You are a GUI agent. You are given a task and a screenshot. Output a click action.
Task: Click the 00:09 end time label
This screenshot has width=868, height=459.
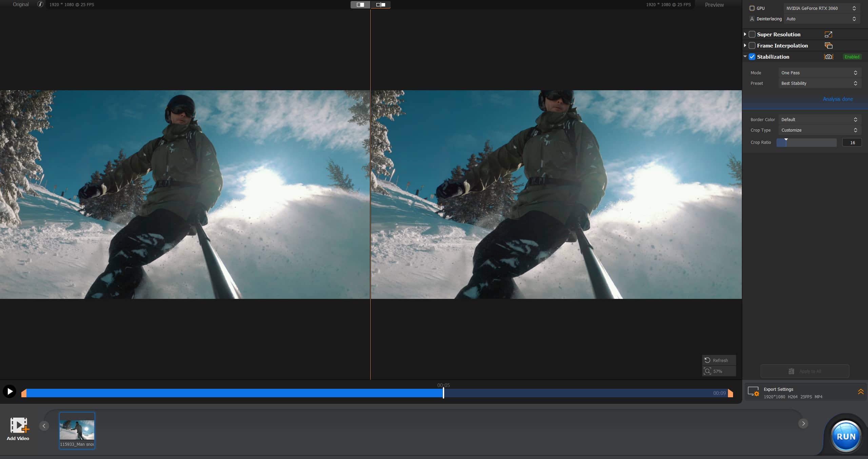coord(719,393)
